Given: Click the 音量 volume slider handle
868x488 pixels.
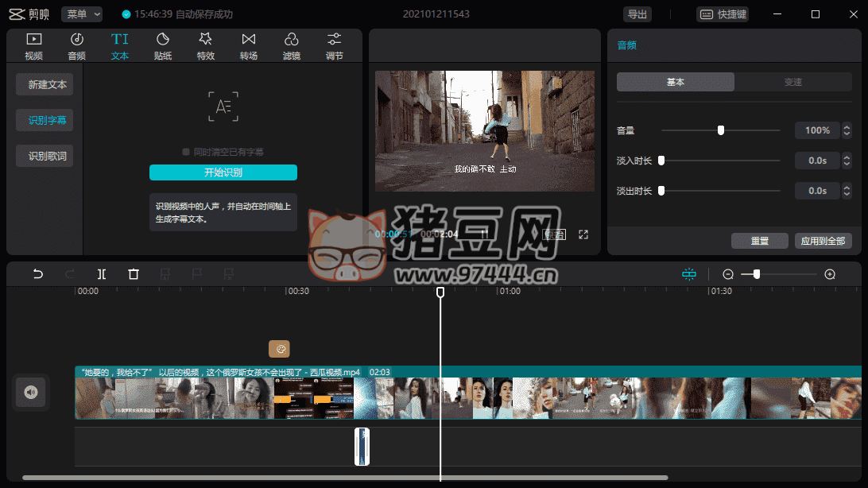Looking at the screenshot, I should pyautogui.click(x=721, y=130).
